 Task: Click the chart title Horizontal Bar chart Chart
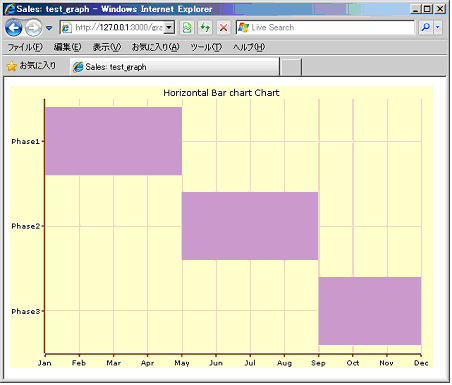(221, 93)
